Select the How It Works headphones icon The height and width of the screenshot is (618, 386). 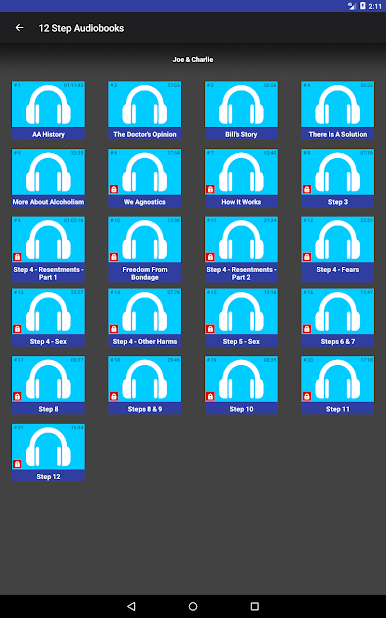pos(241,172)
